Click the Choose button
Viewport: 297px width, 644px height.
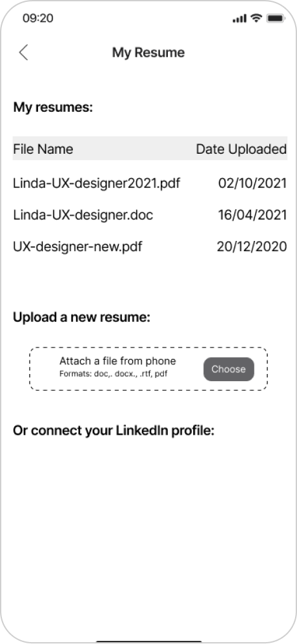[x=229, y=369]
